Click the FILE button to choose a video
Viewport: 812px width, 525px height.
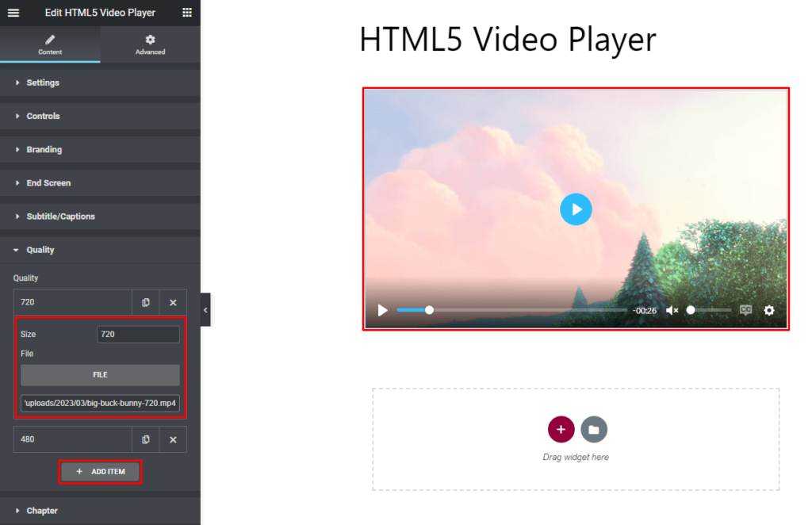(100, 375)
